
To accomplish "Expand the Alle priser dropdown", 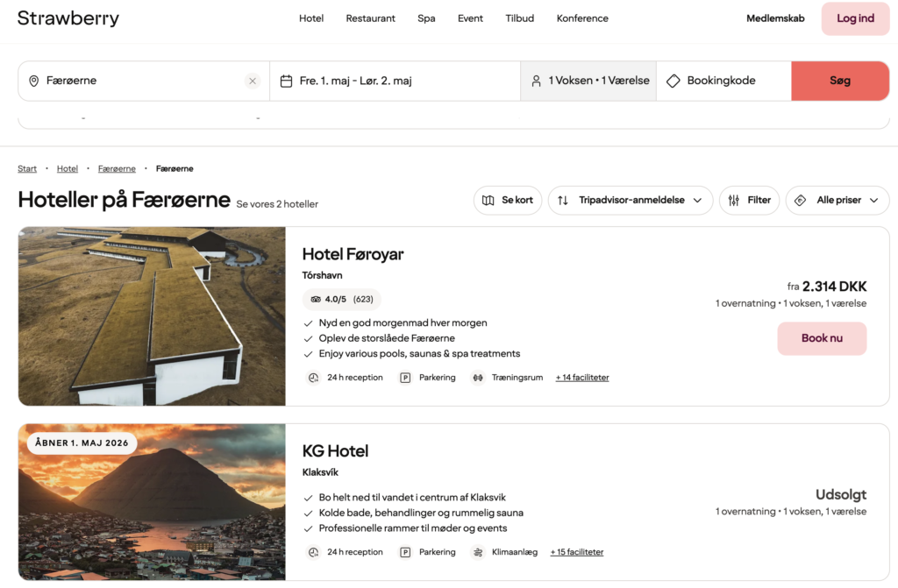I will pos(837,200).
